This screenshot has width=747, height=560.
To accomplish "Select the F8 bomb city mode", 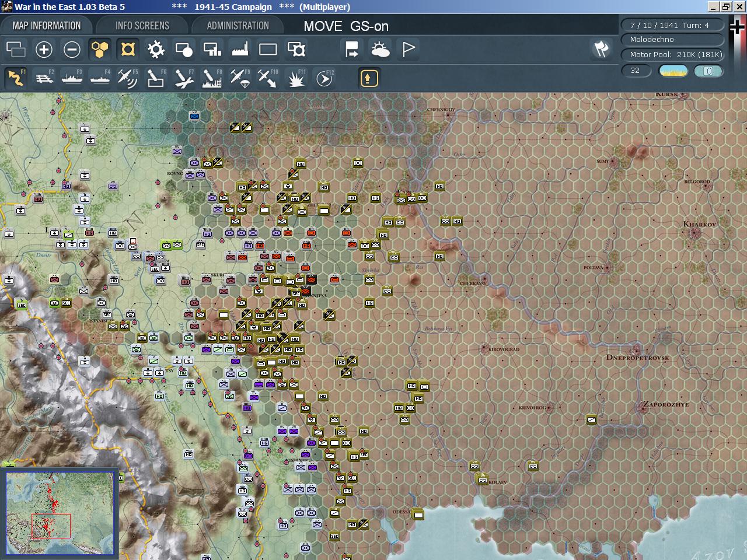I will (x=212, y=78).
